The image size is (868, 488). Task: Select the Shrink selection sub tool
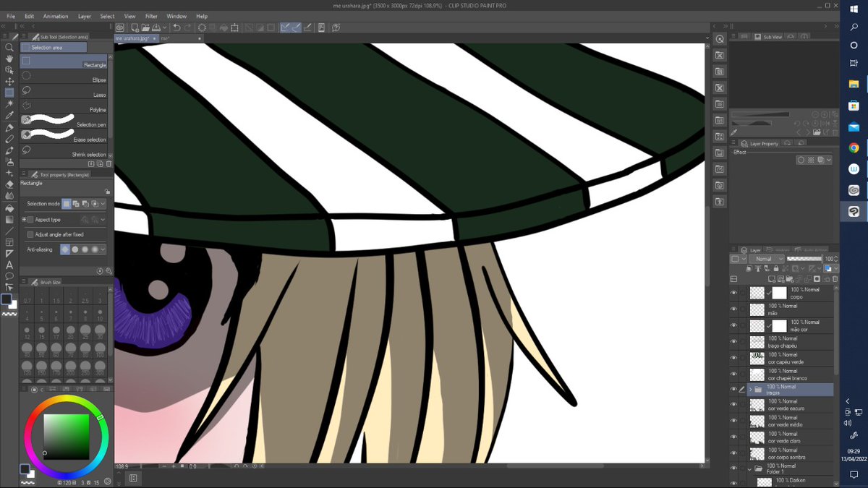[65, 151]
